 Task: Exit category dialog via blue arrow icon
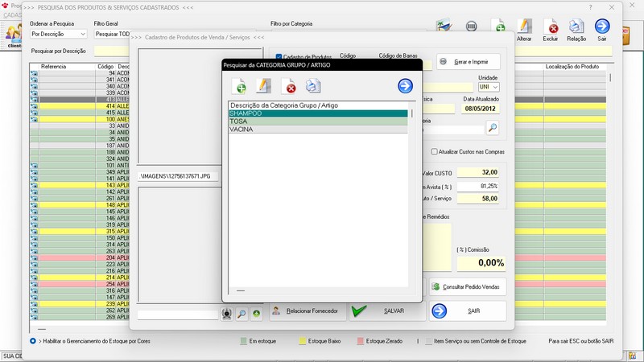click(x=405, y=86)
